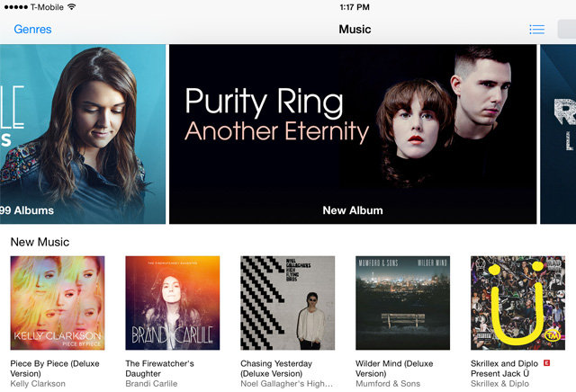Select the Jack Ü album artwork
The image size is (576, 392).
click(518, 303)
